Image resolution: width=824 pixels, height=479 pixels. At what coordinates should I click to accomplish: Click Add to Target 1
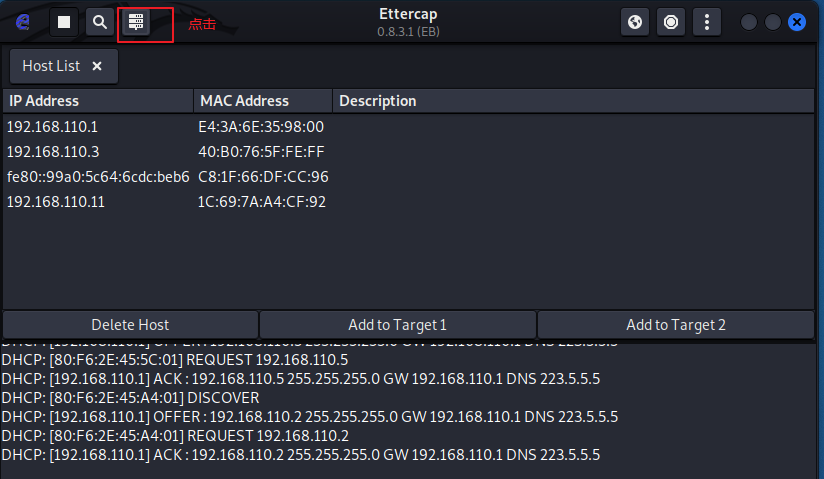[398, 325]
